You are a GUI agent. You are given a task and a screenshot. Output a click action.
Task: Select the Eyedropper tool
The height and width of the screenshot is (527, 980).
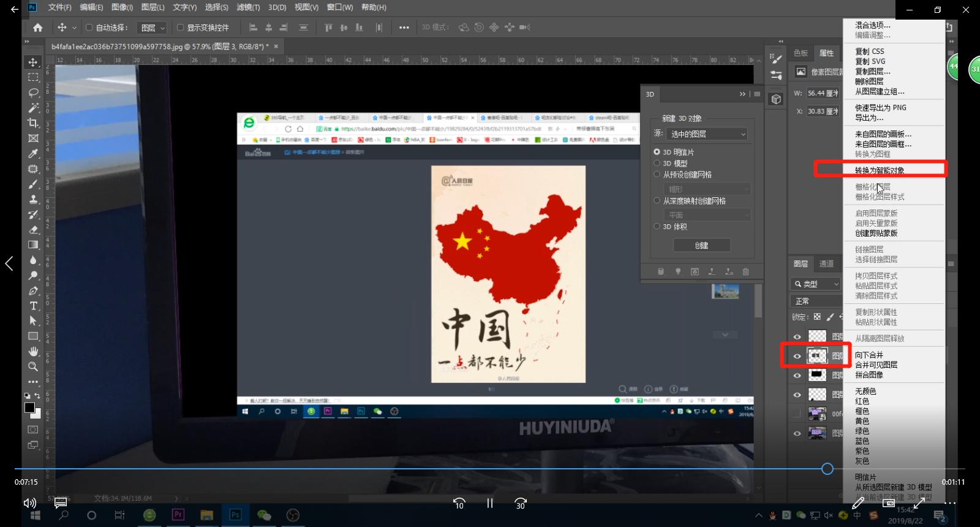click(33, 154)
